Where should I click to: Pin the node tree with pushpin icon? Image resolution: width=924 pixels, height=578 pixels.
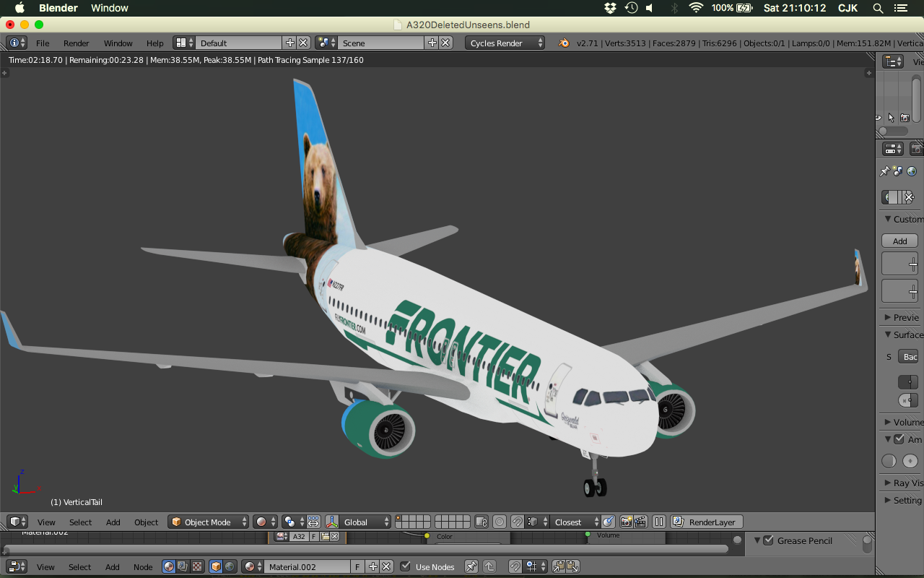(x=471, y=566)
